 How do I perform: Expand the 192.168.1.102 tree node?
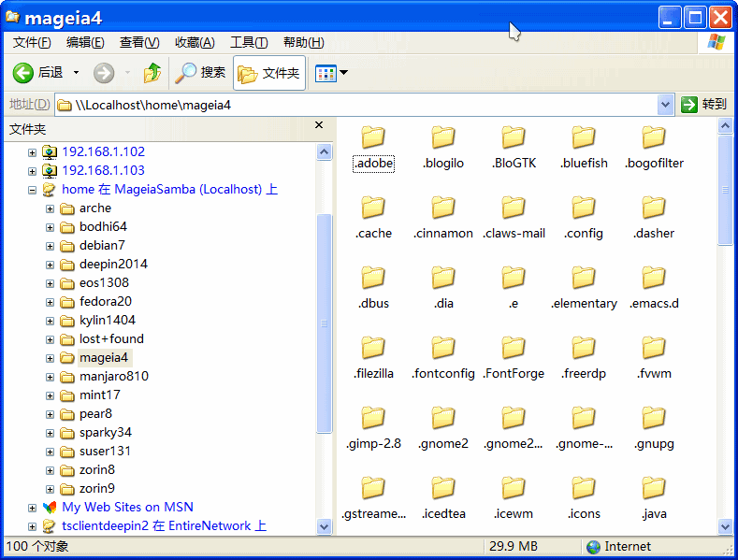point(32,152)
